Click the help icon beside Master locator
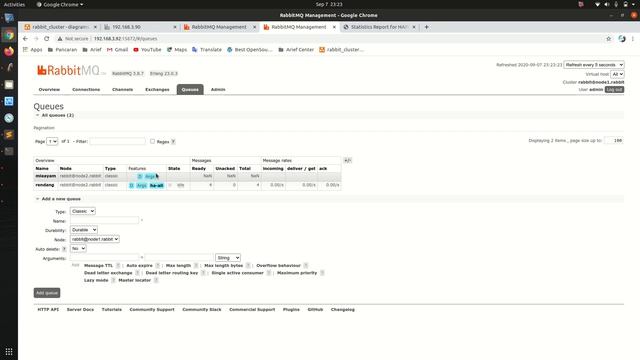The width and height of the screenshot is (640, 360). tap(156, 280)
